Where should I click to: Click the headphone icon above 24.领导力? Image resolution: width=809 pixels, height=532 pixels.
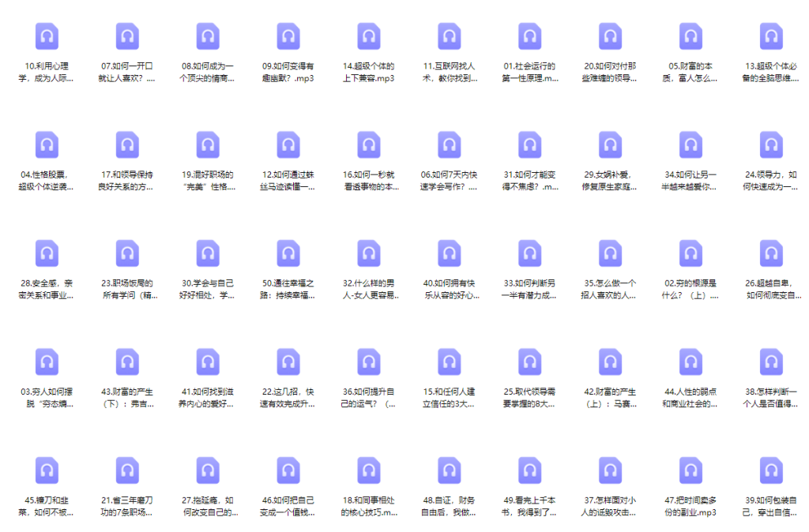click(x=772, y=145)
